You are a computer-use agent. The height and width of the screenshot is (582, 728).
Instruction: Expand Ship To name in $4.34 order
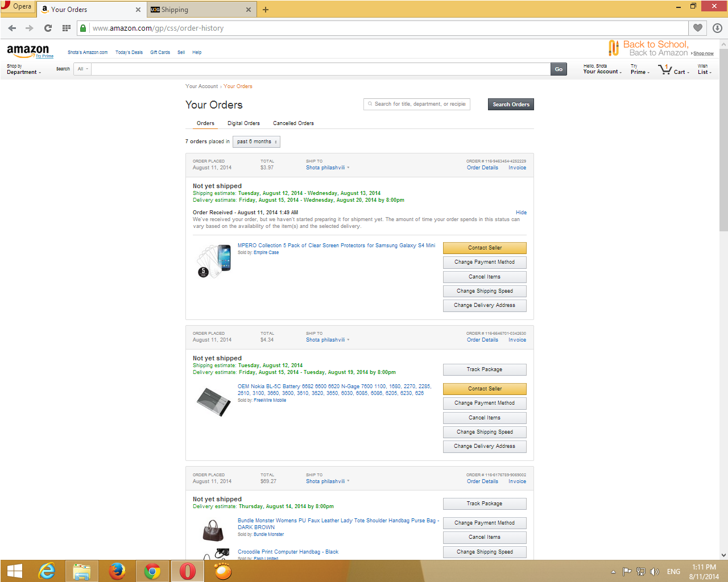click(x=328, y=340)
